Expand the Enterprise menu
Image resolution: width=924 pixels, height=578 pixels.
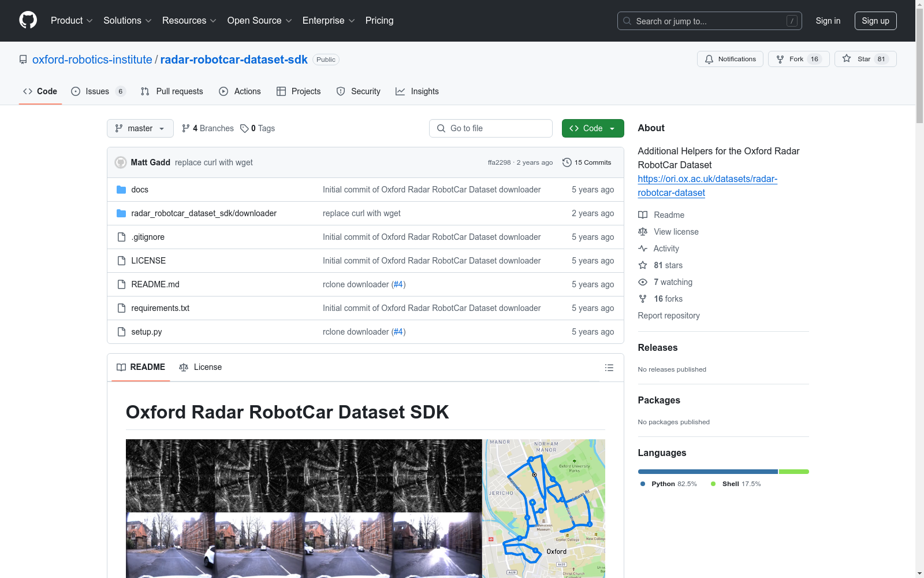click(329, 20)
